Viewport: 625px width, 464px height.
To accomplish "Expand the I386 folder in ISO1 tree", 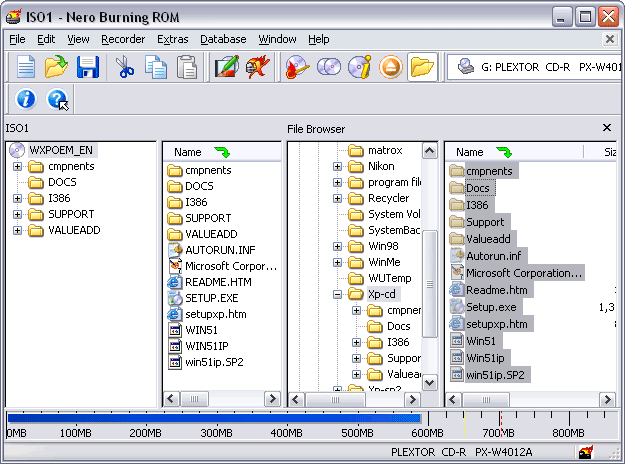I will (x=17, y=198).
